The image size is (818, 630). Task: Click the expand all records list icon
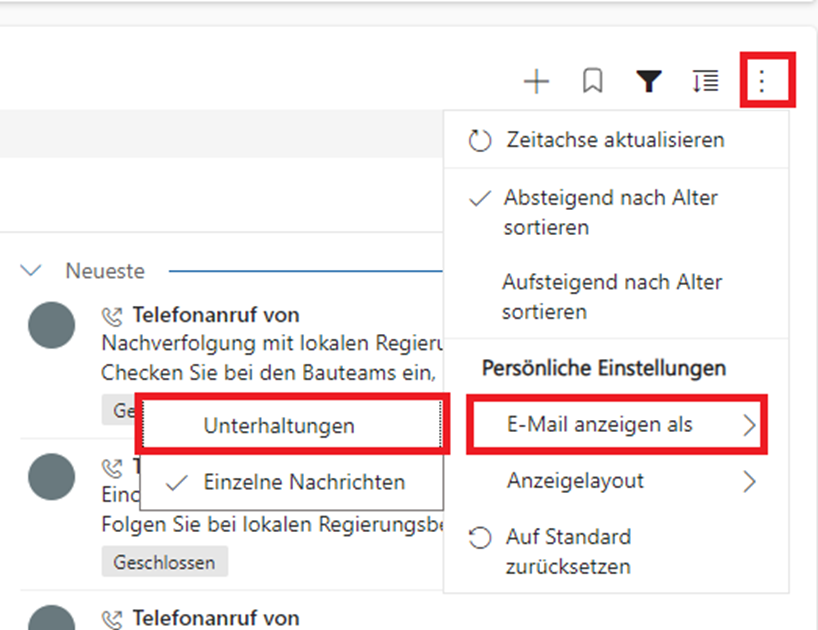point(705,82)
